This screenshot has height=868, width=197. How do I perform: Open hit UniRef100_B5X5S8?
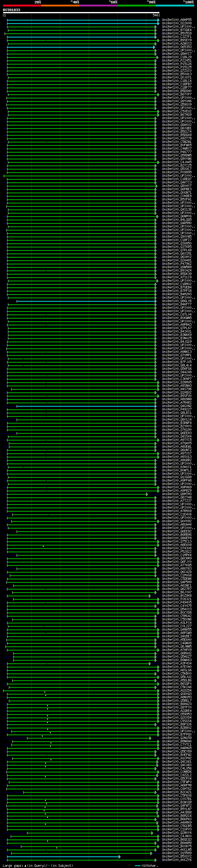click(177, 33)
